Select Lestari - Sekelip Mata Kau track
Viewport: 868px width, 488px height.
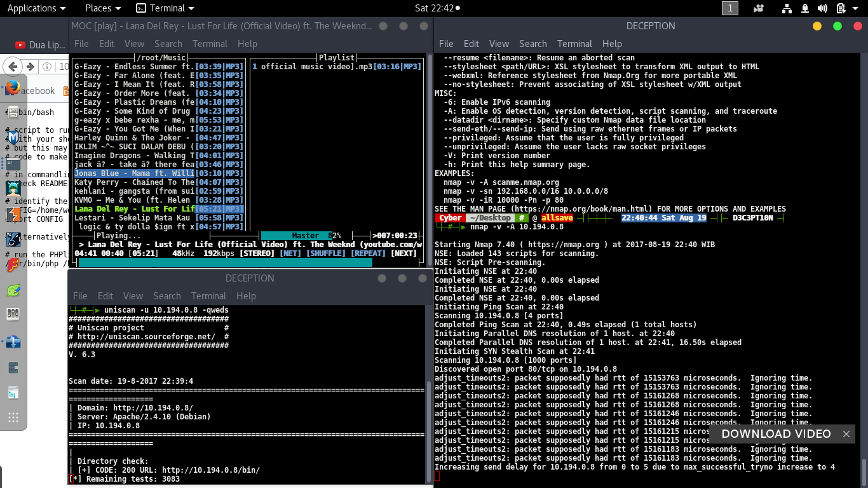coord(159,218)
